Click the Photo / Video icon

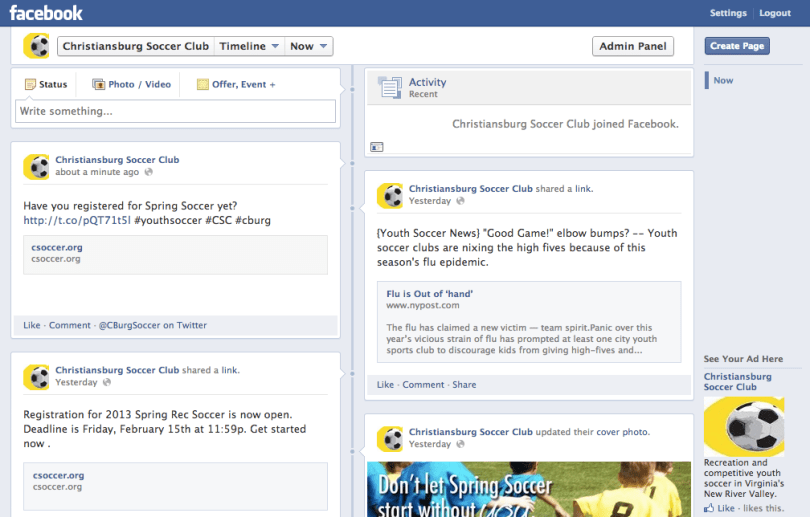tap(99, 85)
